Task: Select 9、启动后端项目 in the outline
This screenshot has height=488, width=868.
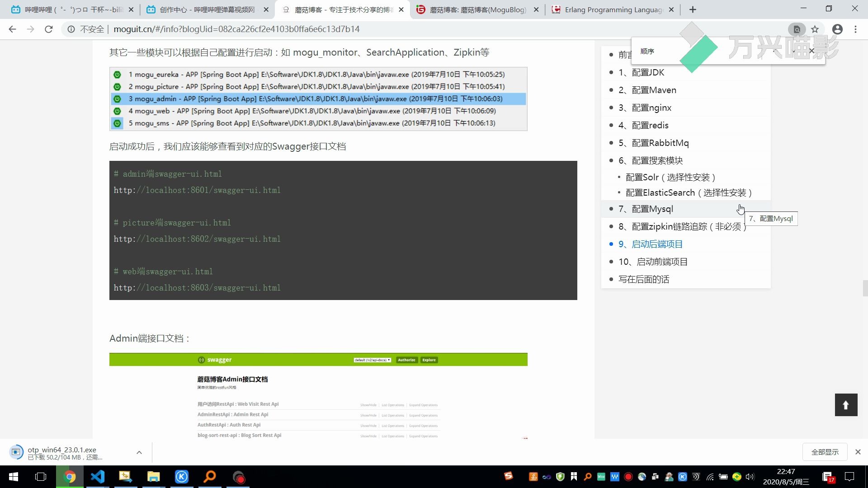Action: [x=651, y=244]
